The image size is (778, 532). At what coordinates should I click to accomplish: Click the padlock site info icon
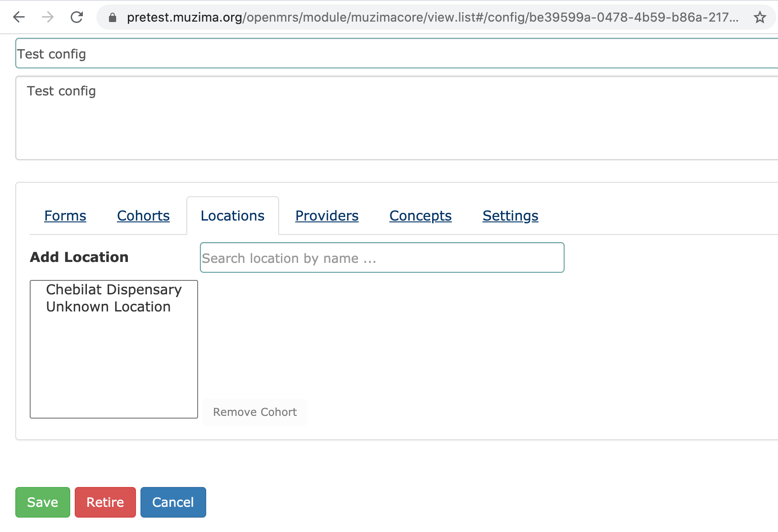pyautogui.click(x=113, y=18)
